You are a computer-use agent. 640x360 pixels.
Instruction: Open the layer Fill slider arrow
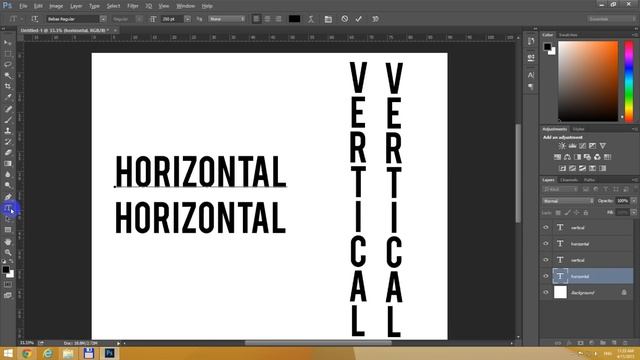634,213
